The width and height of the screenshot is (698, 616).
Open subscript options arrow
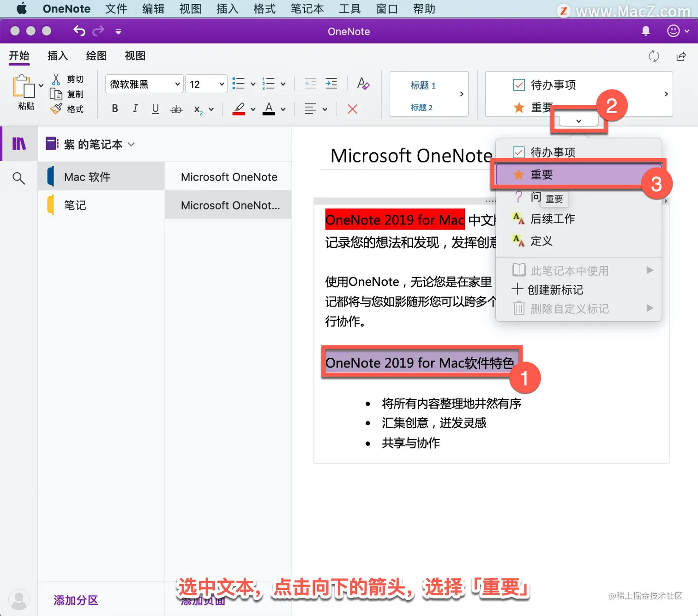tap(211, 109)
